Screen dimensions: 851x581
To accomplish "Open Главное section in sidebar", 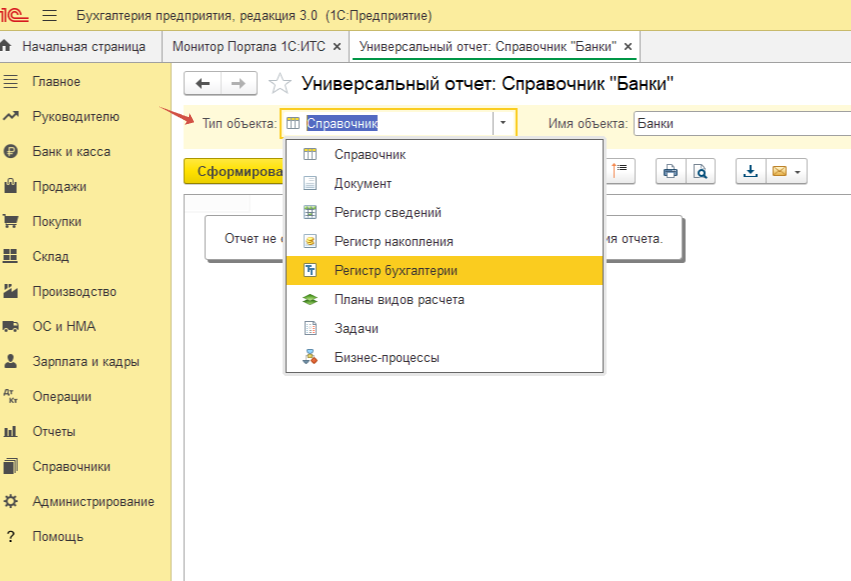I will (86, 81).
